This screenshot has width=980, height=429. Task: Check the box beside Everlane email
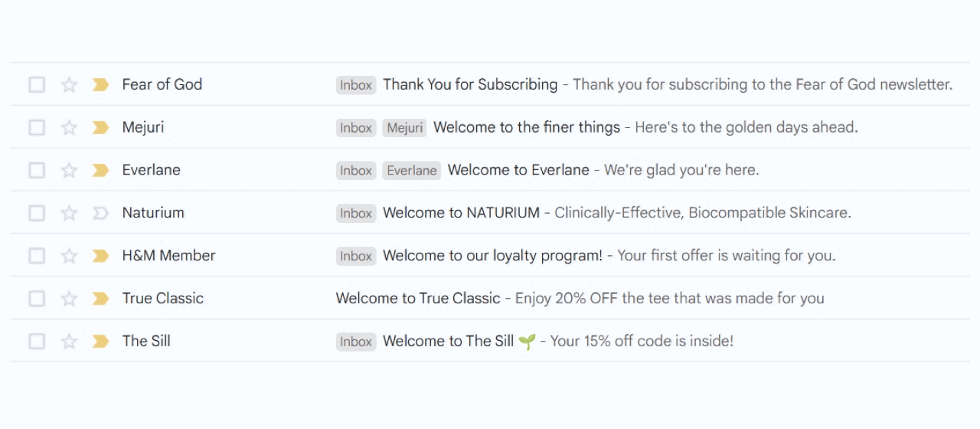click(37, 171)
